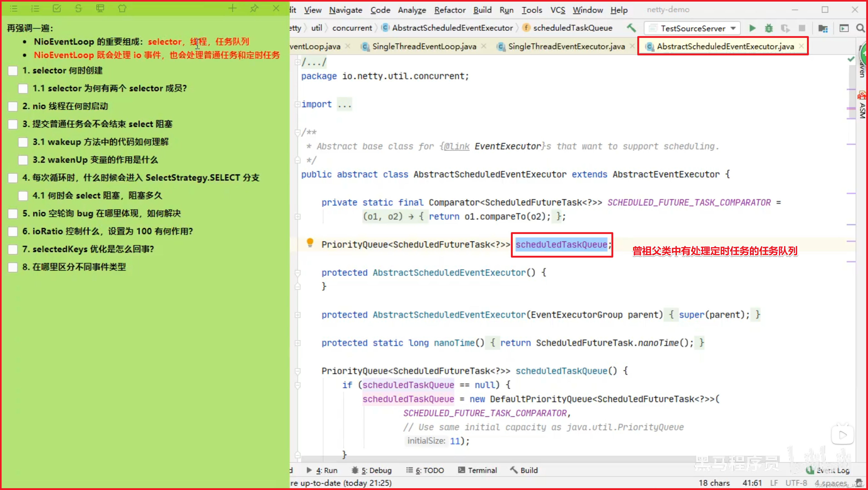868x490 pixels.
Task: Run with coverage icon in toolbar
Action: tap(785, 28)
